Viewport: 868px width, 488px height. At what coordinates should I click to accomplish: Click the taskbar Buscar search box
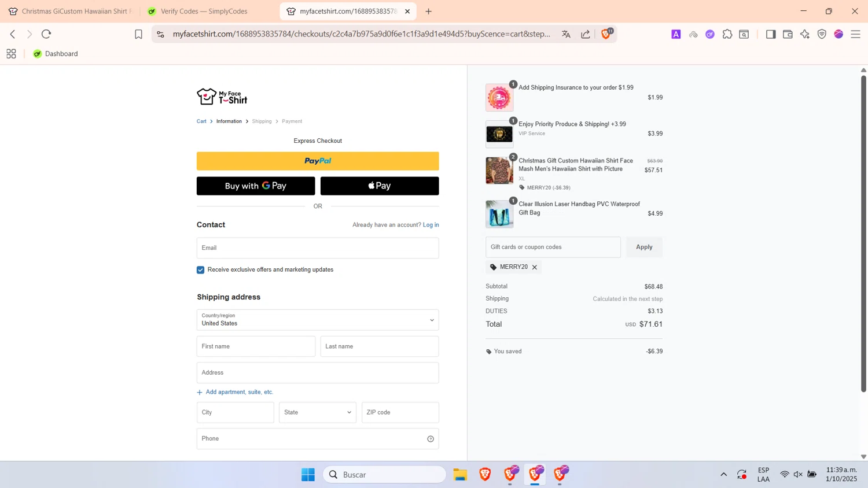pyautogui.click(x=384, y=475)
